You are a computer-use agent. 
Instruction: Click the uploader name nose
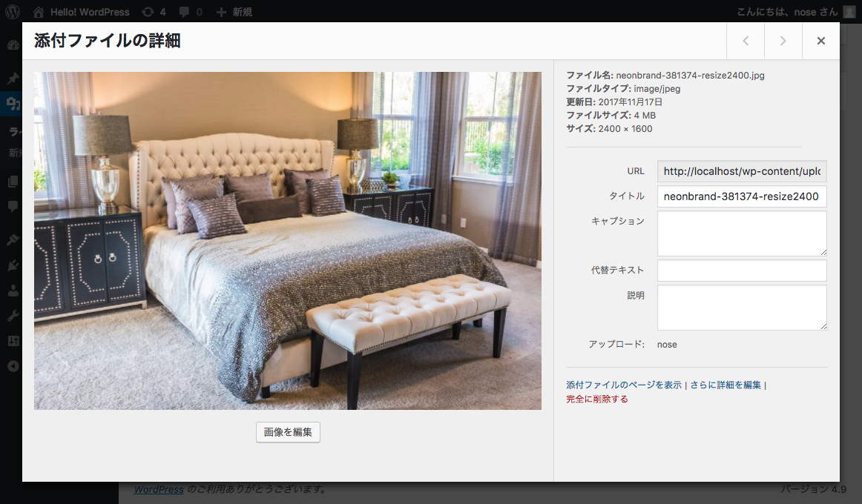(x=667, y=345)
